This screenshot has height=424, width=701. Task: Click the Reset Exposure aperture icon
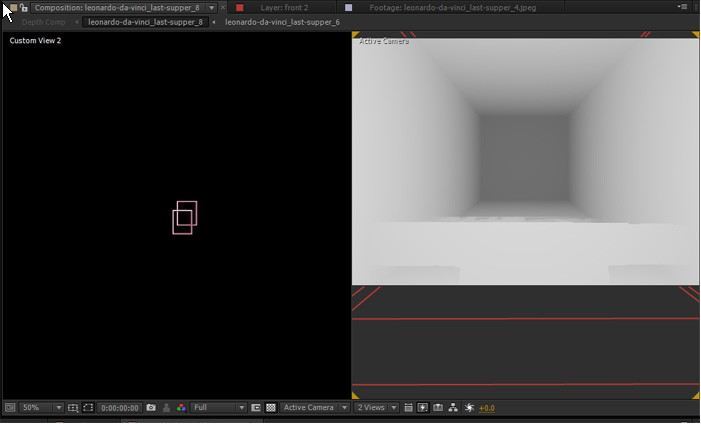[x=469, y=408]
